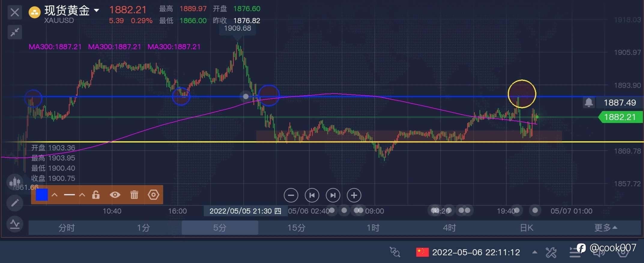Zoom out the chart with minus button
The height and width of the screenshot is (263, 644).
[291, 196]
